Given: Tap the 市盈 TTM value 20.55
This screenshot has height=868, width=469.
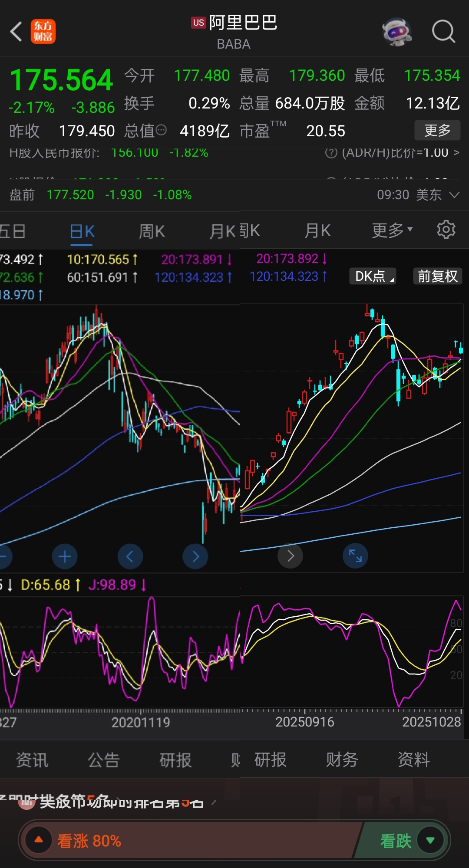Looking at the screenshot, I should 326,131.
